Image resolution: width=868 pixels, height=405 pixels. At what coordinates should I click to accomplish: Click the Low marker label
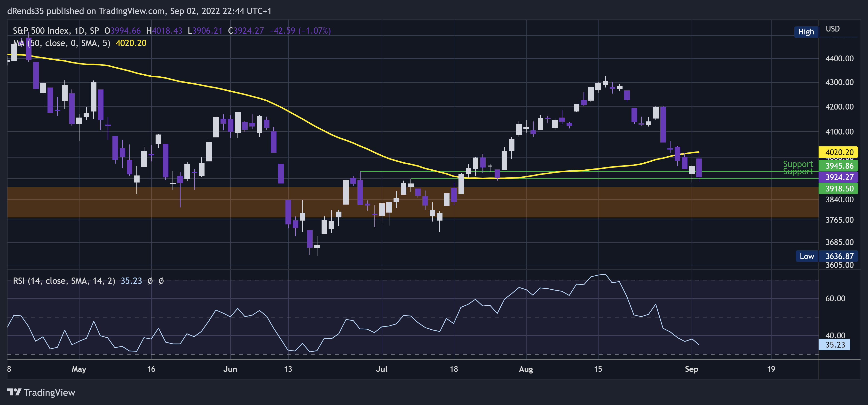pyautogui.click(x=807, y=256)
